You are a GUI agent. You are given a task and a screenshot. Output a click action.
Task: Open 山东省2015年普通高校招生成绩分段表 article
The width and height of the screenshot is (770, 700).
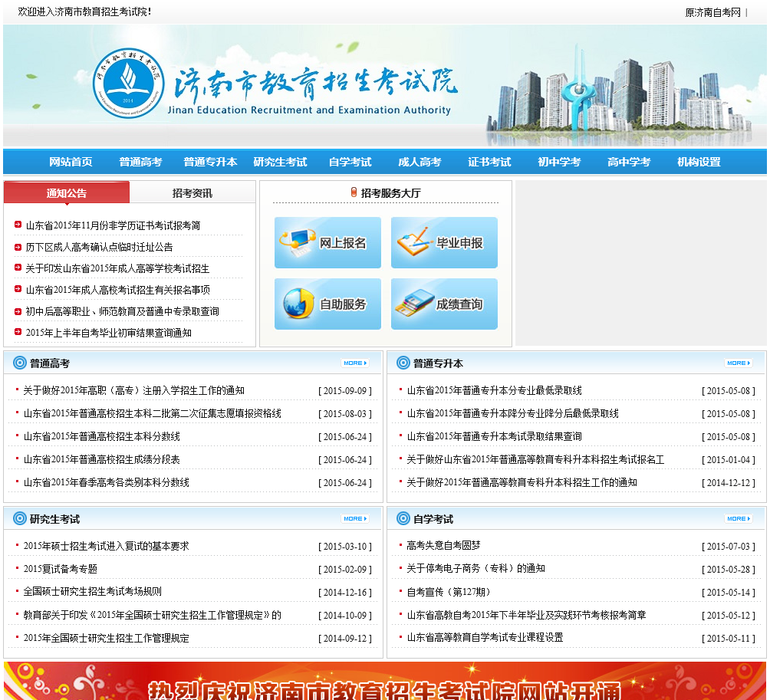coord(102,459)
